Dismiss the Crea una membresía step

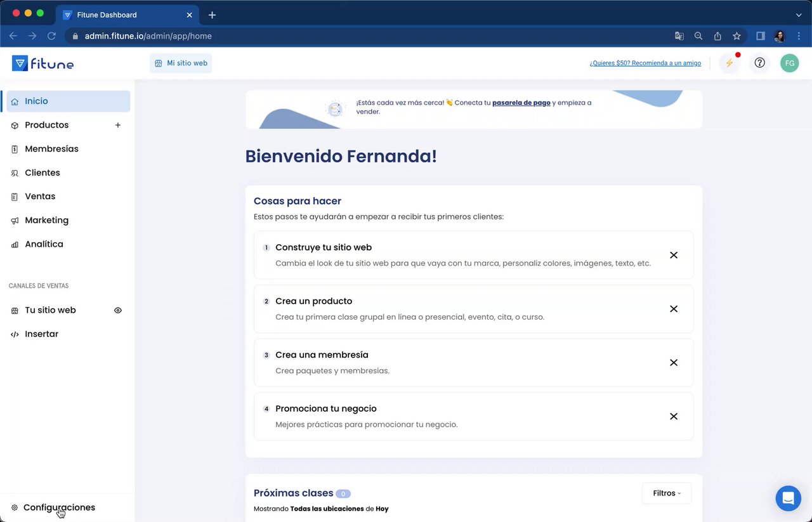(x=674, y=363)
